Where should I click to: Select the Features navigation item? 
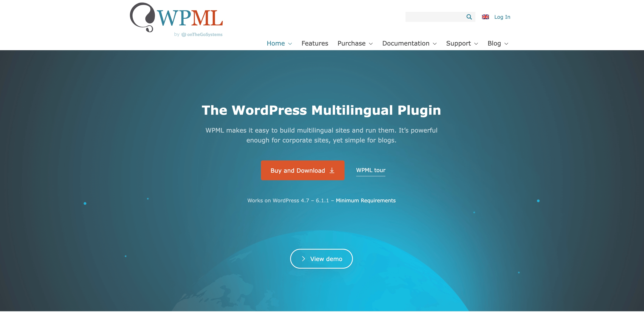pos(315,43)
